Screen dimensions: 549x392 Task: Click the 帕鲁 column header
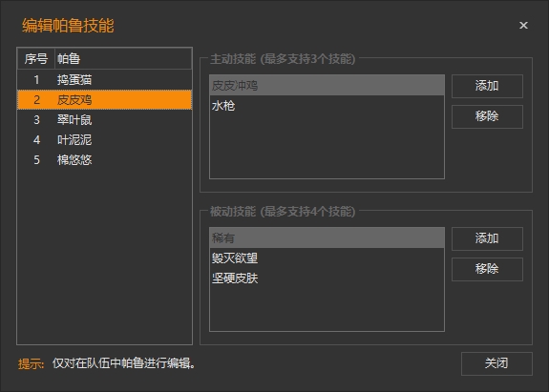123,58
